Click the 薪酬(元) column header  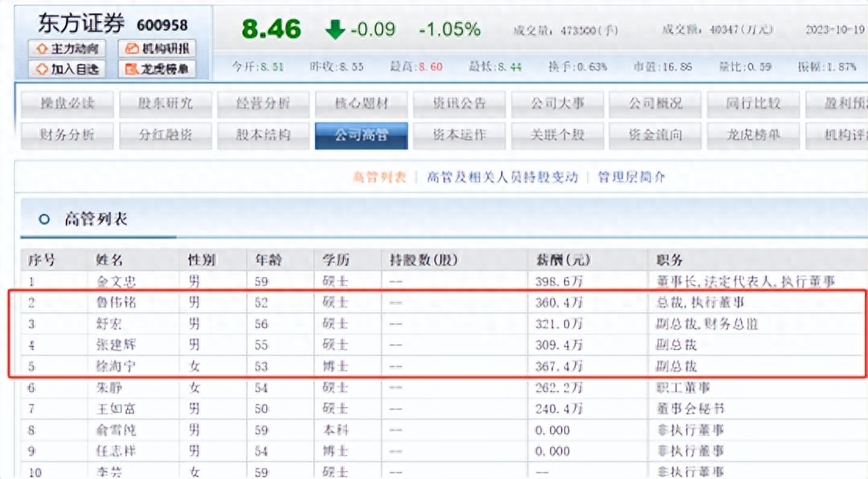click(563, 260)
